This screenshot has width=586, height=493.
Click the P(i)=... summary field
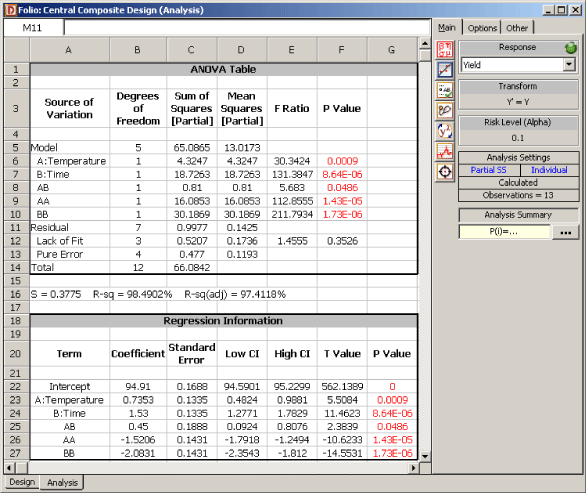coord(504,232)
